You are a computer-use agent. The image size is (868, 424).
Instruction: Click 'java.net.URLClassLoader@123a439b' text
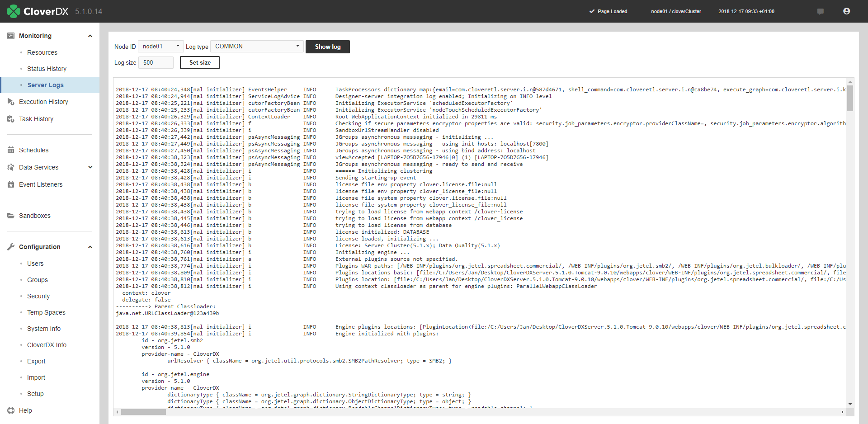(x=167, y=313)
